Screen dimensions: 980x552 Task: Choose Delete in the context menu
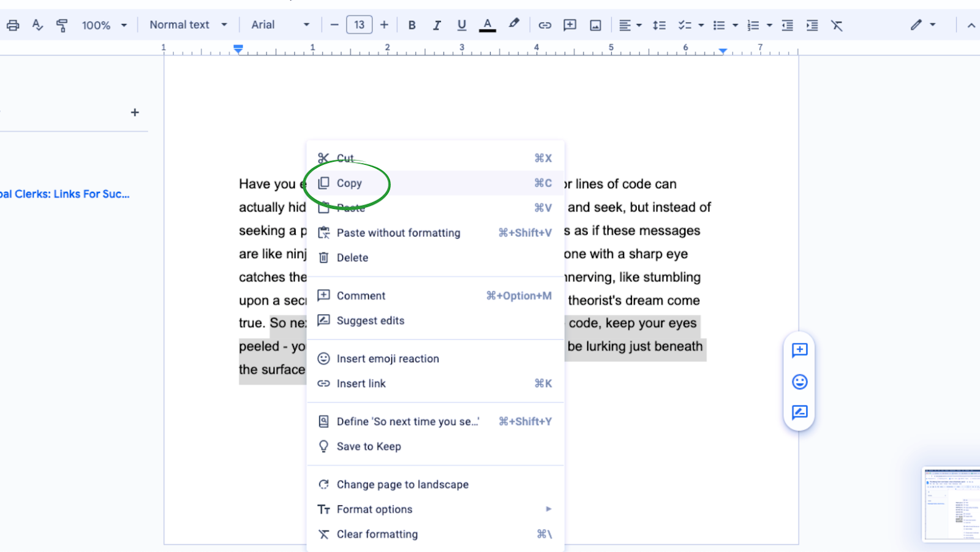pyautogui.click(x=435, y=258)
